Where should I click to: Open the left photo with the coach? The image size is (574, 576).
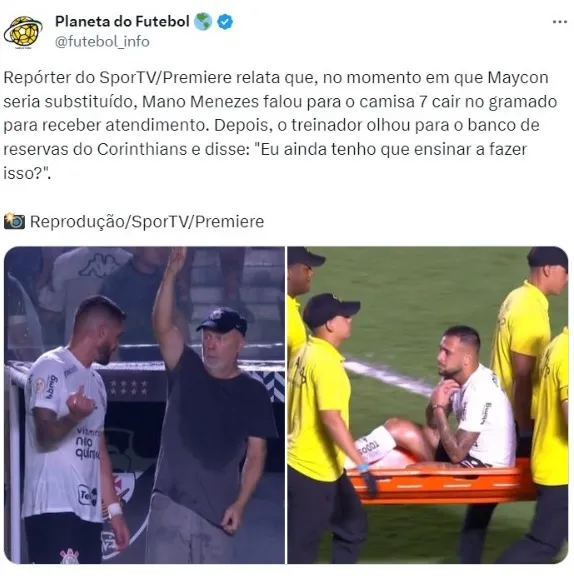point(144,405)
